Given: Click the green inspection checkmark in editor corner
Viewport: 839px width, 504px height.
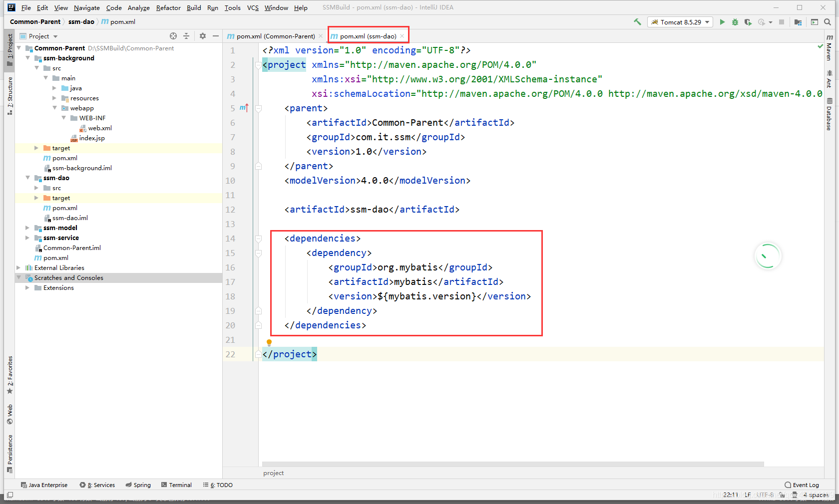Looking at the screenshot, I should [x=820, y=46].
